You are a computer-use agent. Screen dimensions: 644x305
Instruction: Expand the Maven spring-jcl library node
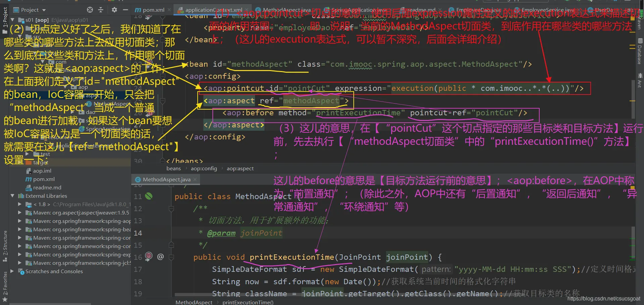[19, 263]
